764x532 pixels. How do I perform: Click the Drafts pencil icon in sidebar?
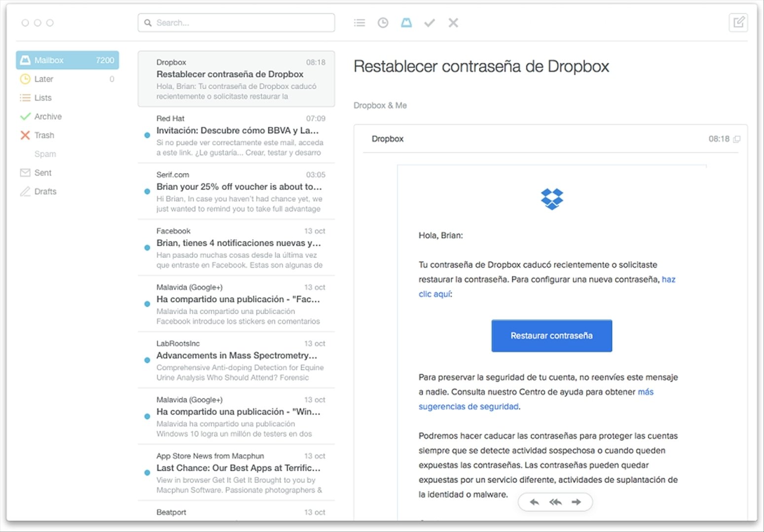25,191
